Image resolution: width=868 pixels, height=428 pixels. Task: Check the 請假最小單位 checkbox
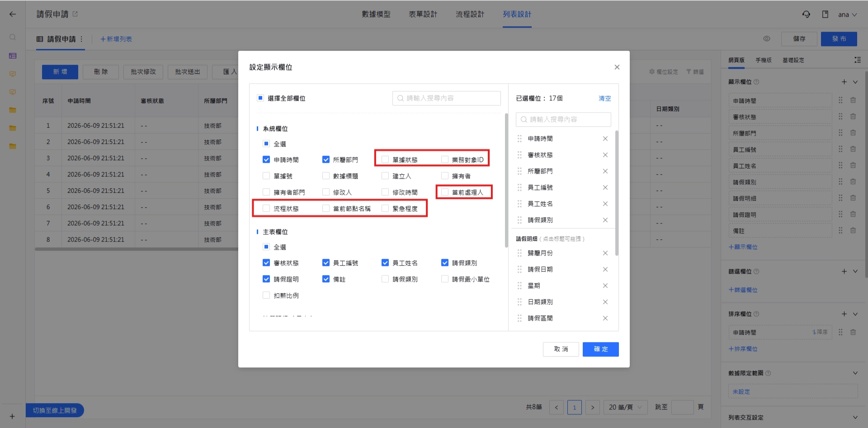(445, 279)
